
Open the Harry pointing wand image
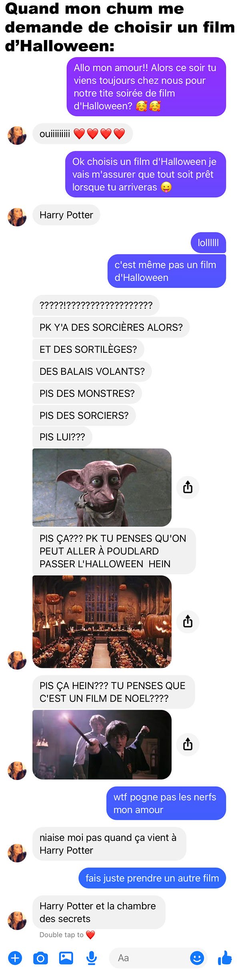click(x=102, y=744)
